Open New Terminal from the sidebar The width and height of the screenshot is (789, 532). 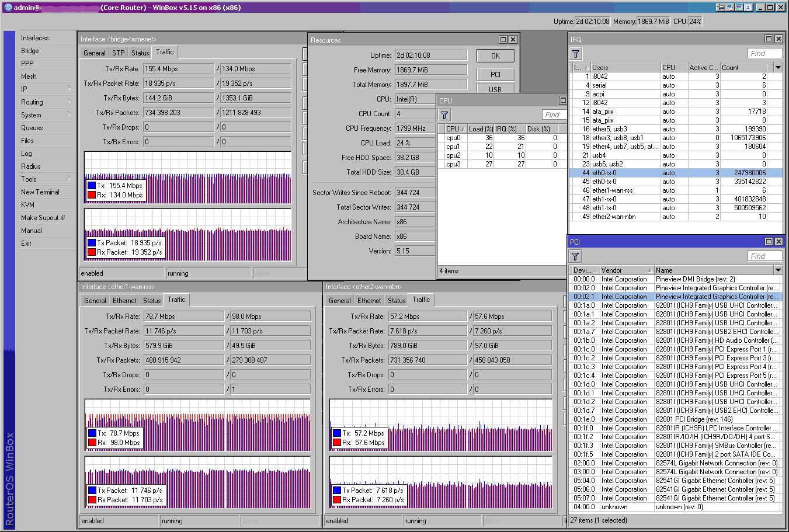[40, 192]
